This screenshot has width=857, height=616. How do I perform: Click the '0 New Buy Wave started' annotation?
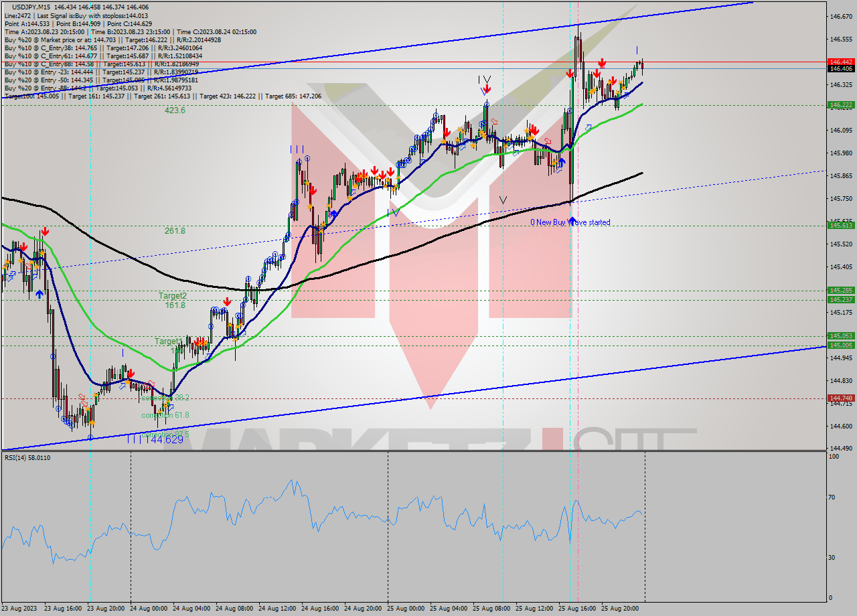[571, 222]
